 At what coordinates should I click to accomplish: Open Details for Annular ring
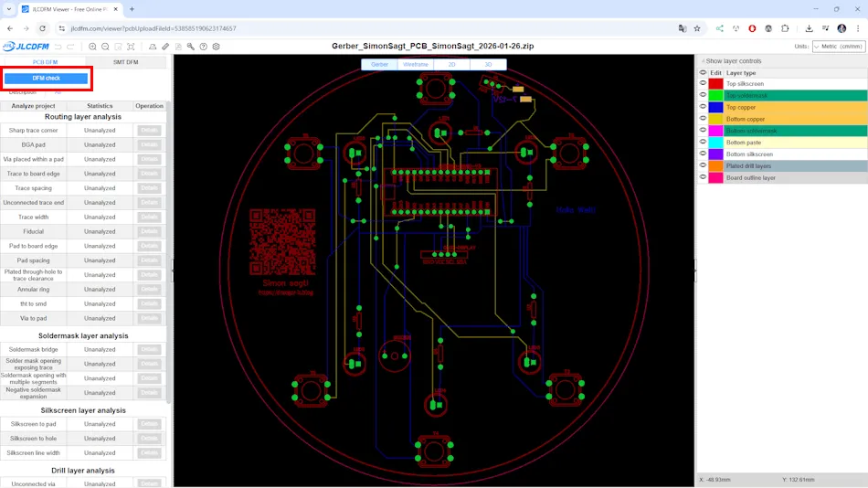pos(149,289)
